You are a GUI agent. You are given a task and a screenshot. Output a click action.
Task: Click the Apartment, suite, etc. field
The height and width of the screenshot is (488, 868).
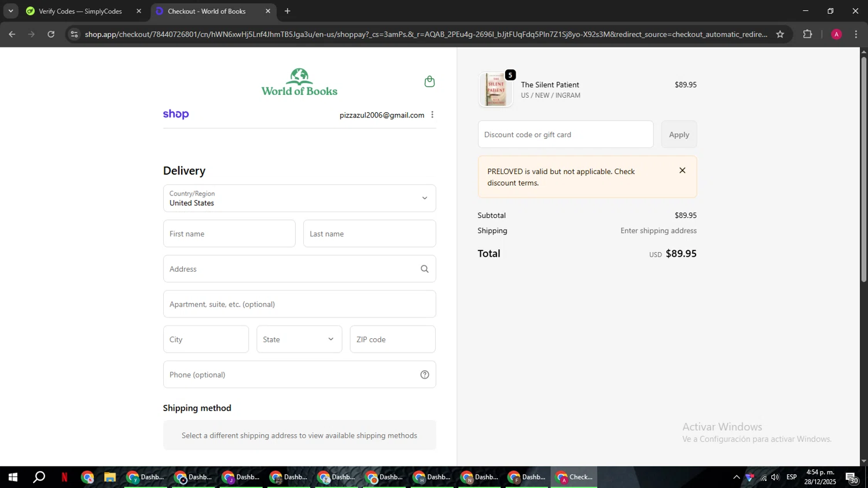click(x=299, y=304)
